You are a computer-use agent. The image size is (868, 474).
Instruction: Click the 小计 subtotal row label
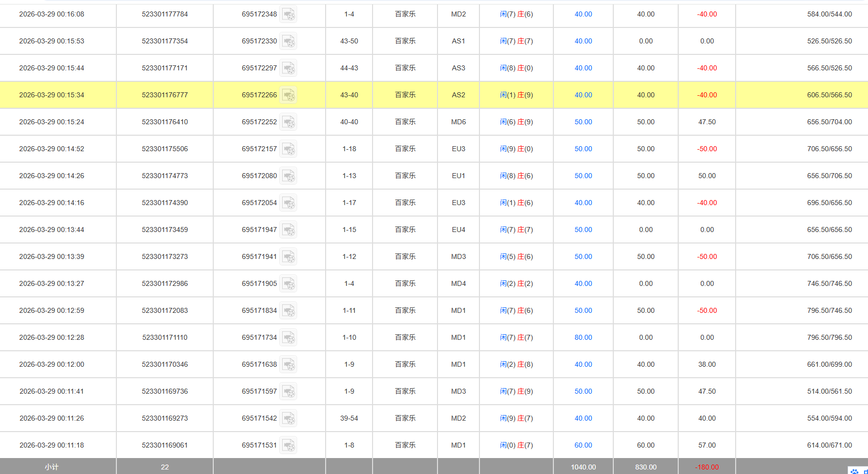pos(51,467)
